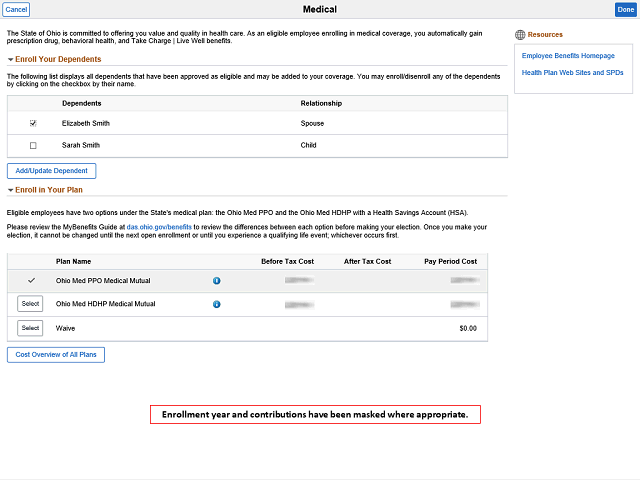640x480 pixels.
Task: Cancel the Medical enrollment page
Action: point(16,9)
